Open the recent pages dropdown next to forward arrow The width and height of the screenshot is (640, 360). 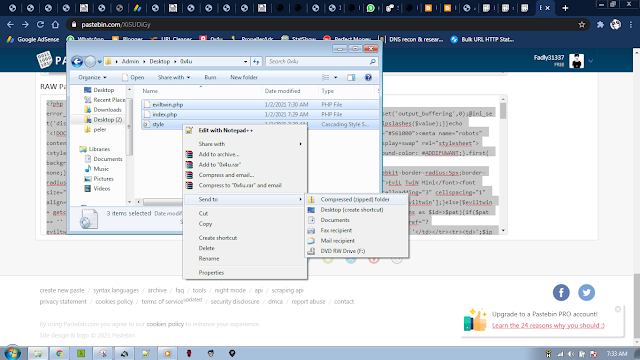pyautogui.click(x=100, y=62)
